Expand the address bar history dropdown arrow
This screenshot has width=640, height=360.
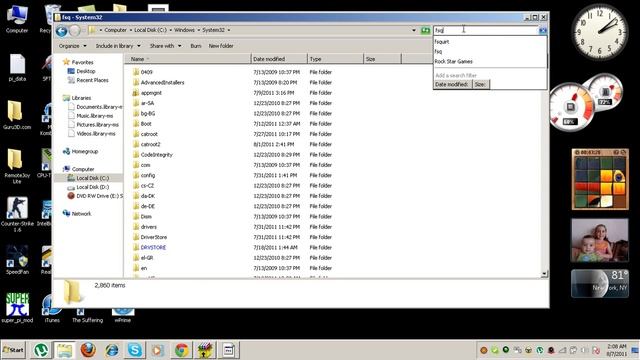(x=414, y=30)
